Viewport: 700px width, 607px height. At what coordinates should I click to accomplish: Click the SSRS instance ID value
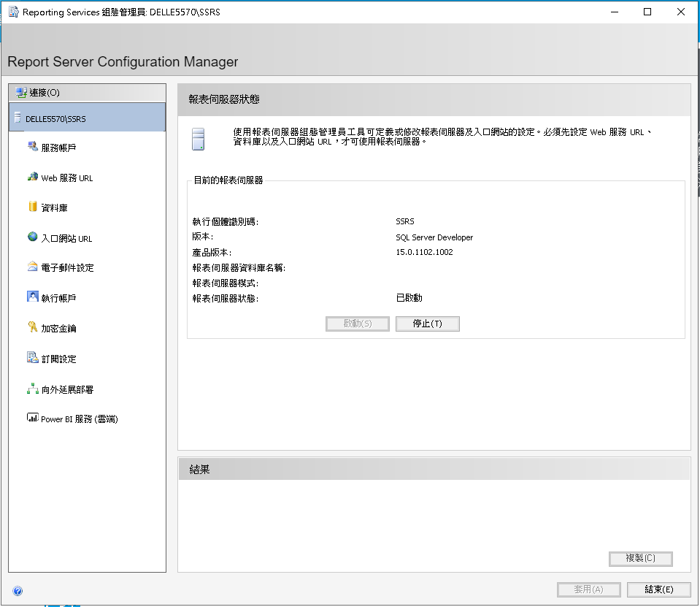click(405, 221)
